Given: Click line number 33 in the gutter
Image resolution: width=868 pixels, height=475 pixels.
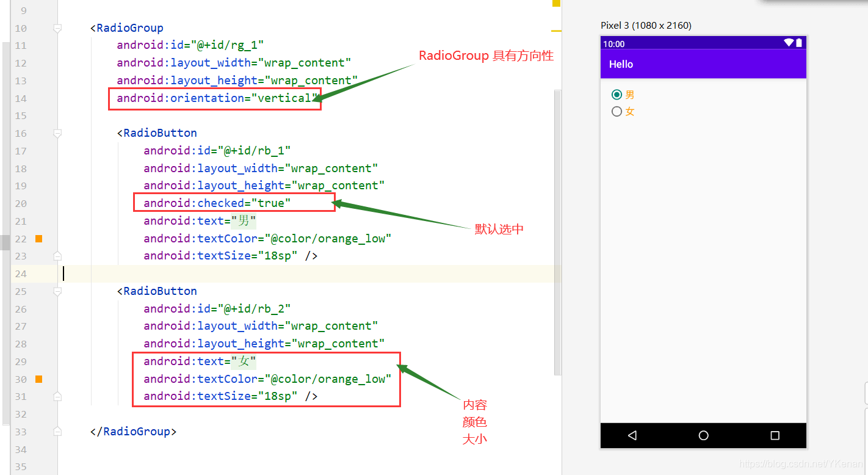Looking at the screenshot, I should pos(20,432).
